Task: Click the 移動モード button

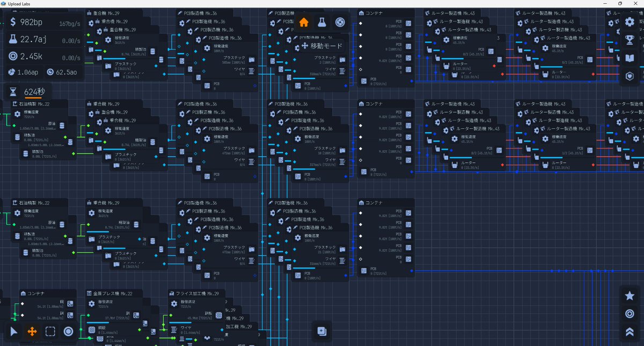Action: 321,46
